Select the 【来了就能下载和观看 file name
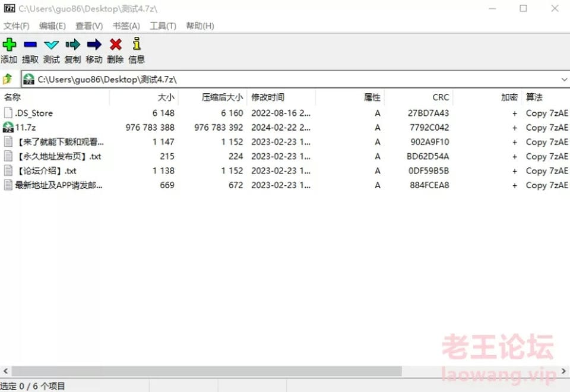 tap(59, 142)
